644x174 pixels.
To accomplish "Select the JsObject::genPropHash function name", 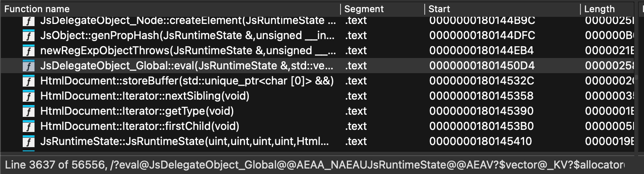I will pyautogui.click(x=188, y=36).
